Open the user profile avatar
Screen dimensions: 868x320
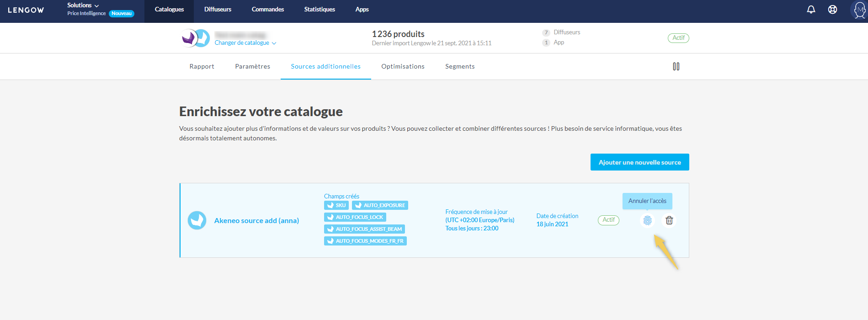click(859, 10)
